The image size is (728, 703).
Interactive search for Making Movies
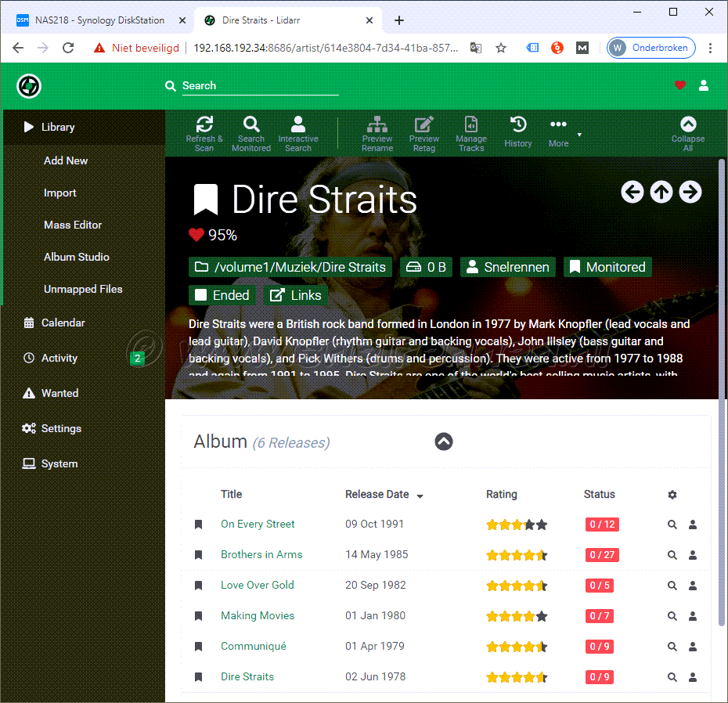click(x=693, y=616)
